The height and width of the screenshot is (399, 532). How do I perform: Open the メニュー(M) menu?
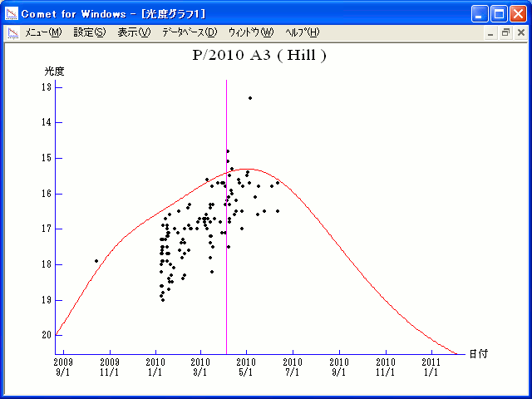pos(43,32)
